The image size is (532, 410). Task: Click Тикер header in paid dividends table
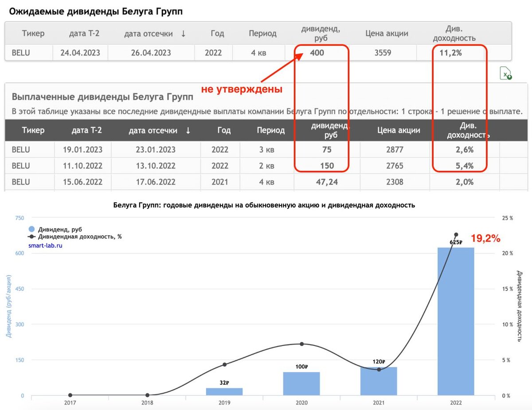(x=33, y=130)
